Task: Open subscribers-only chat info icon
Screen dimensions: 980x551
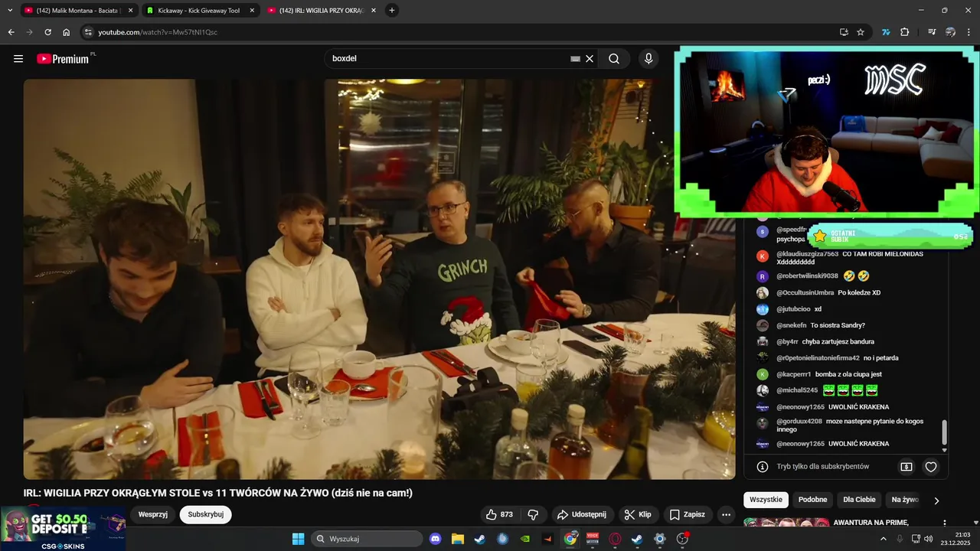Action: pos(763,466)
